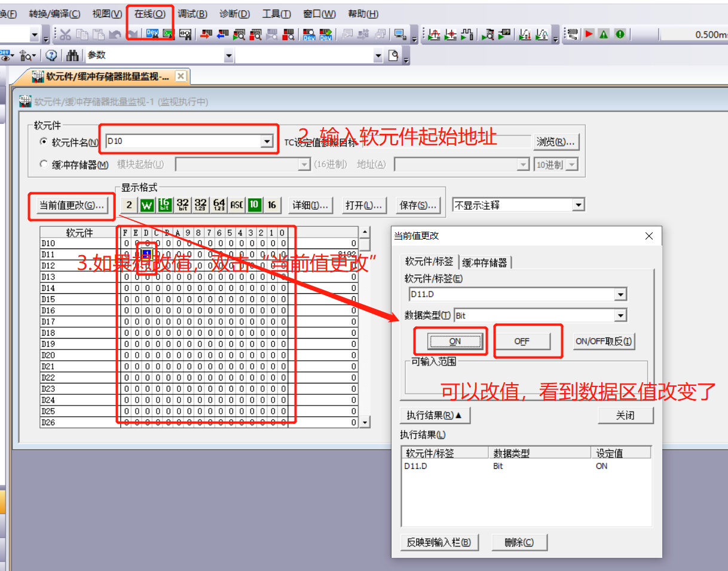Switch to the 软元件/标签 dialog tab
This screenshot has width=728, height=571.
pos(429,262)
